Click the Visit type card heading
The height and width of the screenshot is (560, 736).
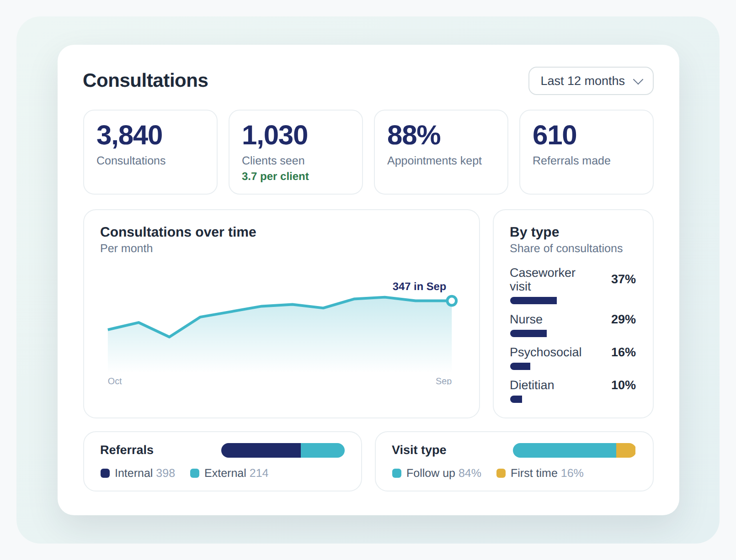coord(419,450)
